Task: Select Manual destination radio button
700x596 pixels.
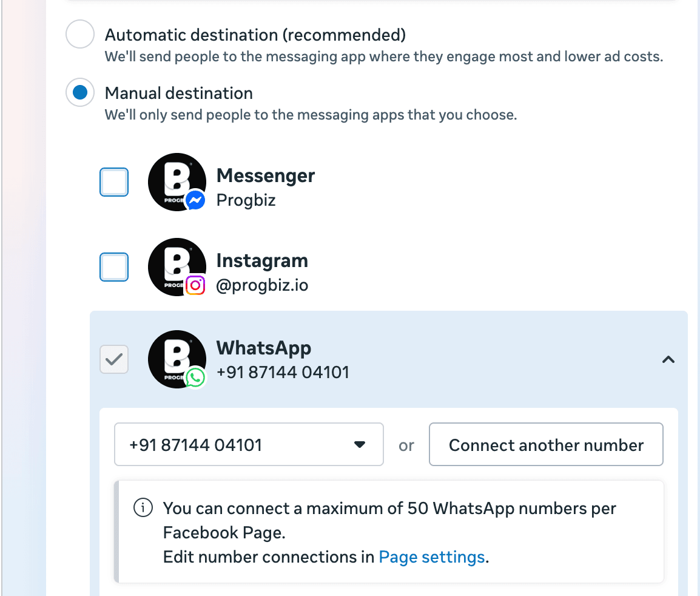Action: pyautogui.click(x=80, y=93)
